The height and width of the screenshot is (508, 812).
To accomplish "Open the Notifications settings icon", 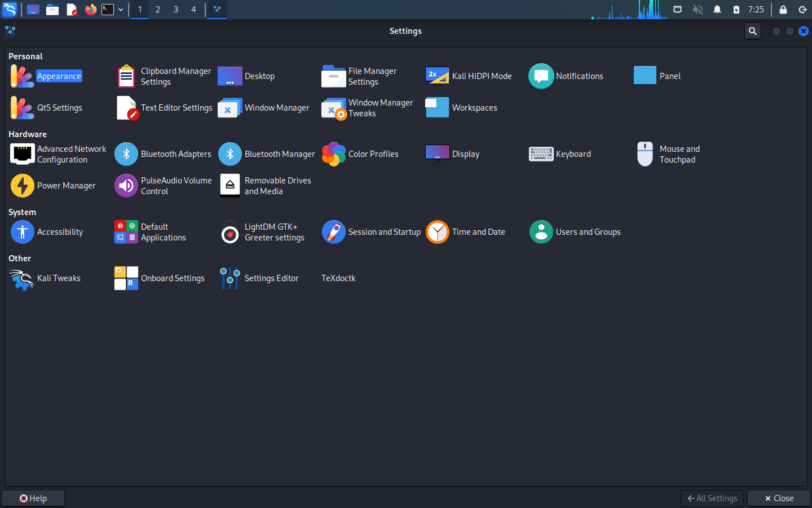I will (x=541, y=76).
